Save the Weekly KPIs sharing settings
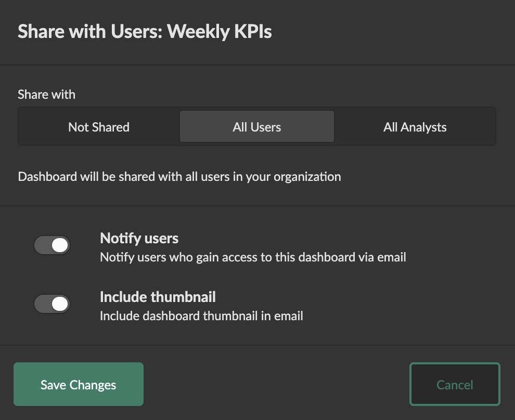This screenshot has width=515, height=420. point(79,385)
